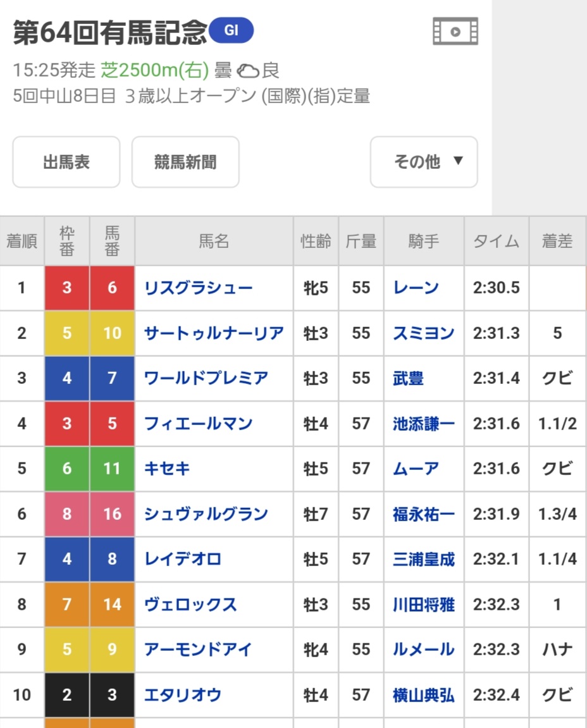The height and width of the screenshot is (728, 587).
Task: View jockey ルメール details
Action: (423, 650)
